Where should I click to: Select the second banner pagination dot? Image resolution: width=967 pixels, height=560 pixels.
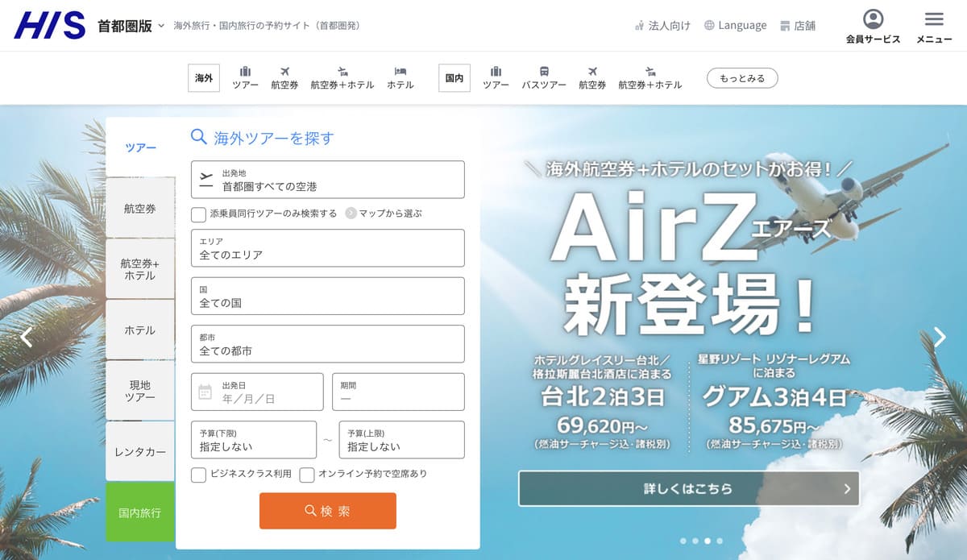point(695,541)
